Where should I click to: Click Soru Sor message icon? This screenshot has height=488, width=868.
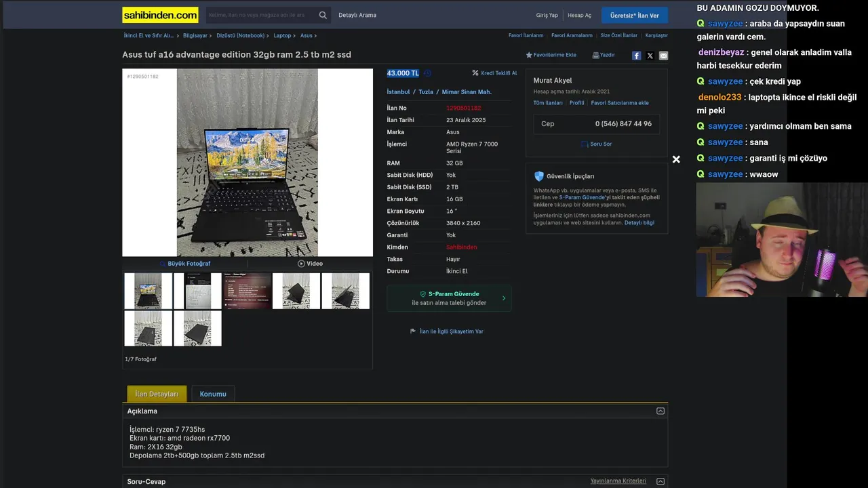[596, 144]
